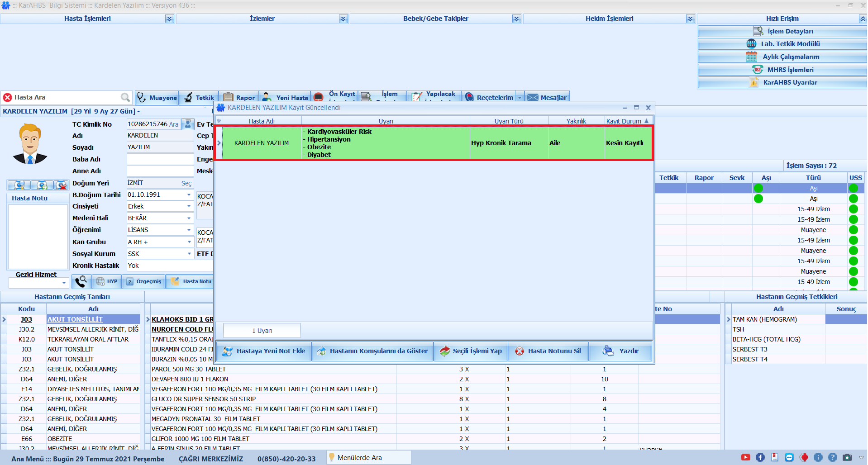The image size is (868, 465).
Task: Open the Muayene tab
Action: (x=157, y=97)
